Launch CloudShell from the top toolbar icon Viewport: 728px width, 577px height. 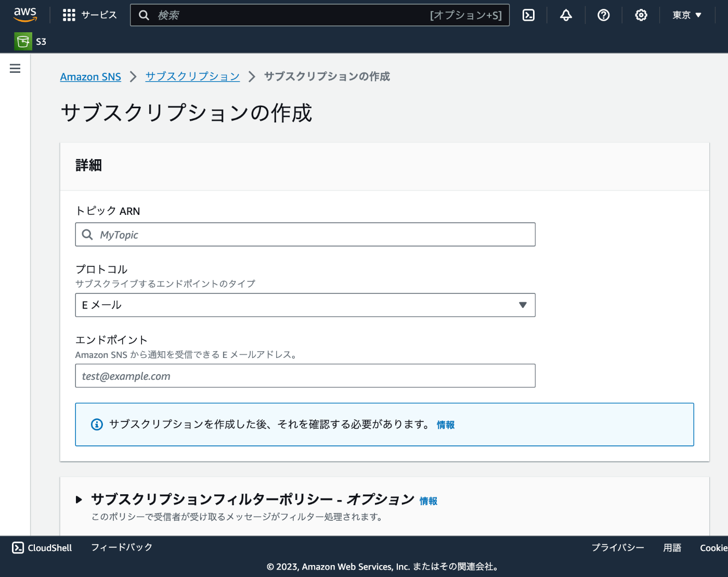pyautogui.click(x=528, y=15)
